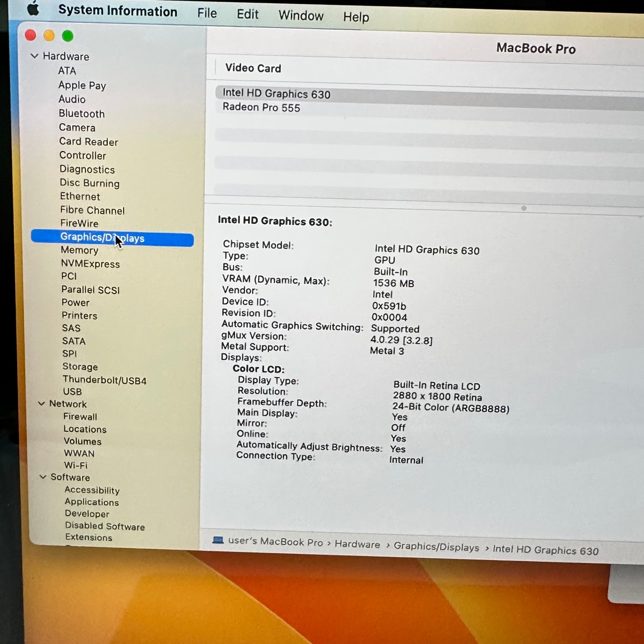Select USB in the sidebar
This screenshot has height=644, width=644.
tap(72, 392)
